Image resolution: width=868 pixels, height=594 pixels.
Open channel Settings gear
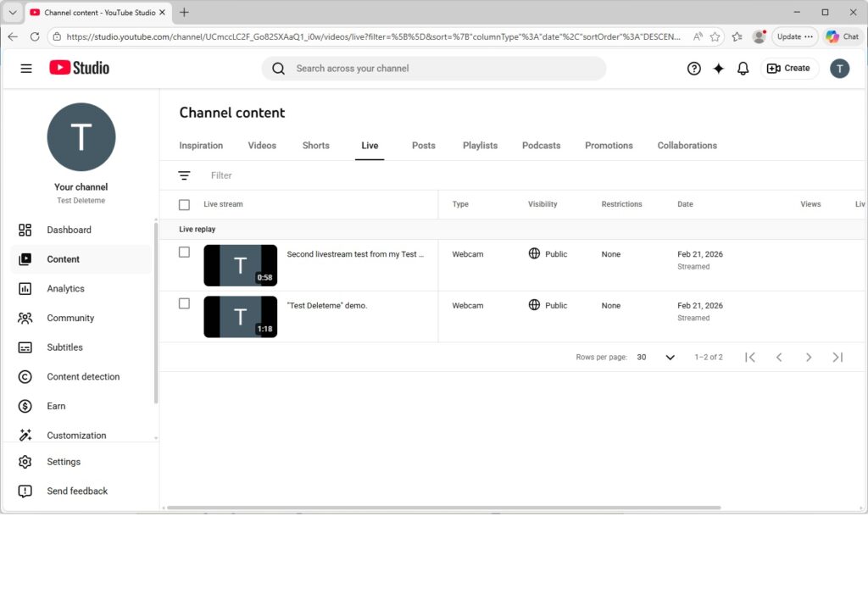pos(64,462)
